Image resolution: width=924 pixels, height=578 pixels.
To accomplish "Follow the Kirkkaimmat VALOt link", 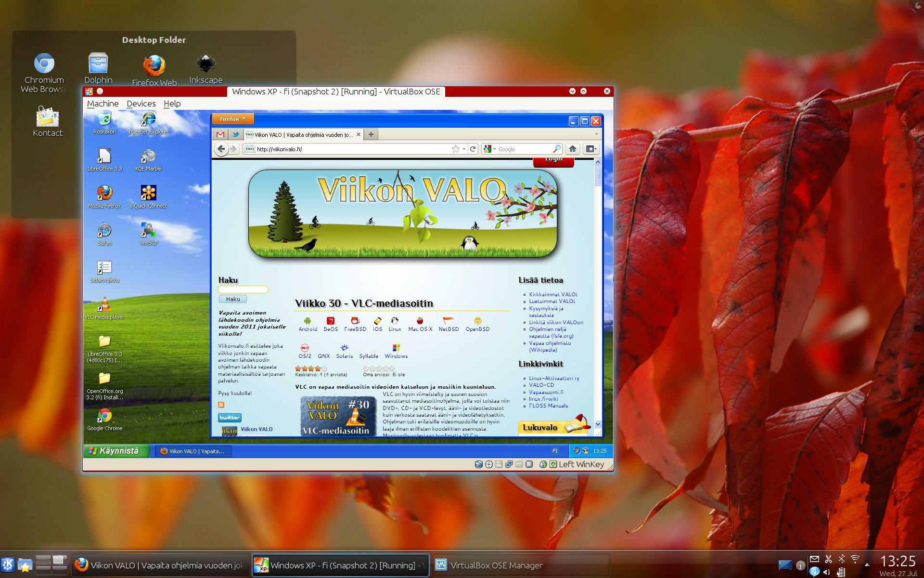I will (553, 294).
